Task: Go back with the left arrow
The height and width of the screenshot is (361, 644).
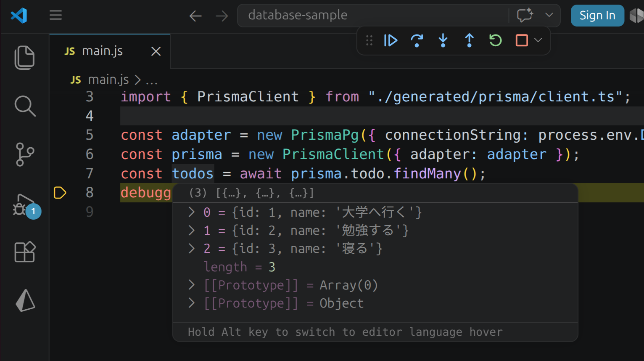Action: [195, 16]
